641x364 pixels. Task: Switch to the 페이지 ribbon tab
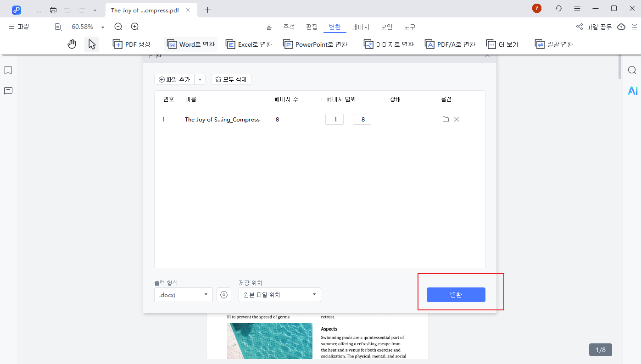point(361,27)
